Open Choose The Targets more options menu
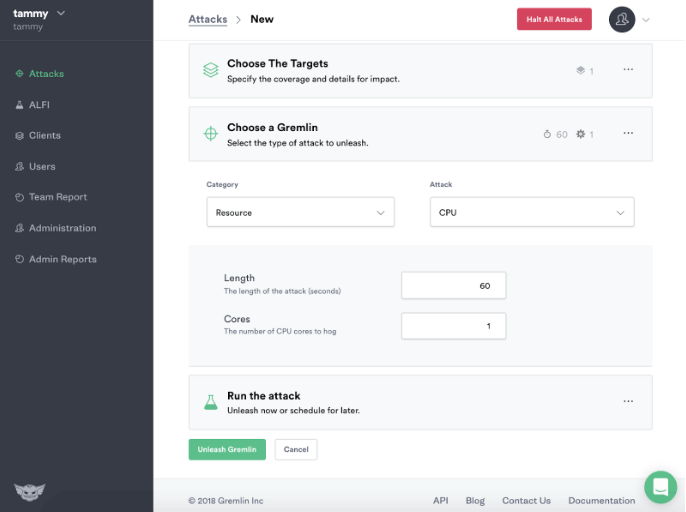 coord(628,70)
